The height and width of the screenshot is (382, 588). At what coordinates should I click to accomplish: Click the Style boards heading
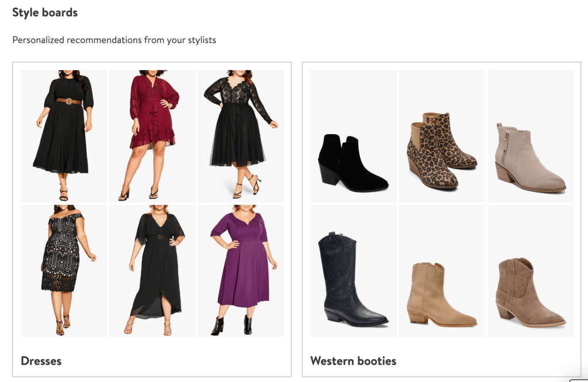[45, 13]
